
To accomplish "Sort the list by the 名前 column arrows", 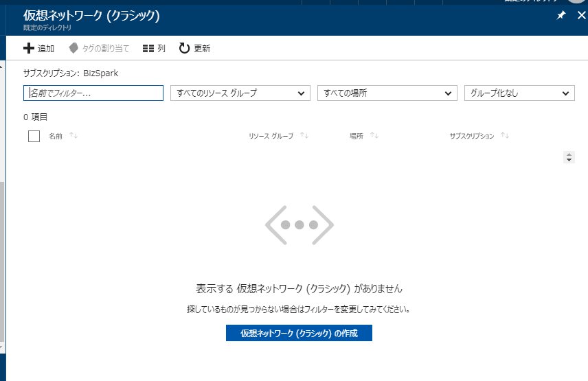I will point(73,136).
